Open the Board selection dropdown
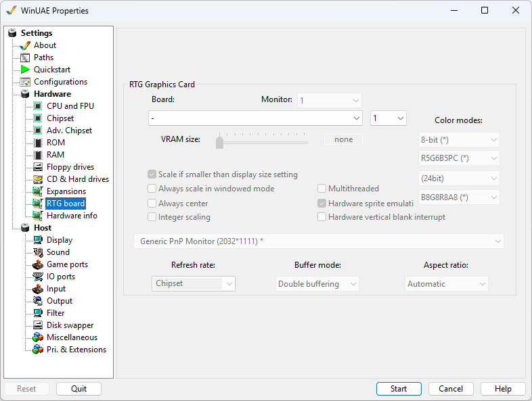532x401 pixels. [x=255, y=118]
